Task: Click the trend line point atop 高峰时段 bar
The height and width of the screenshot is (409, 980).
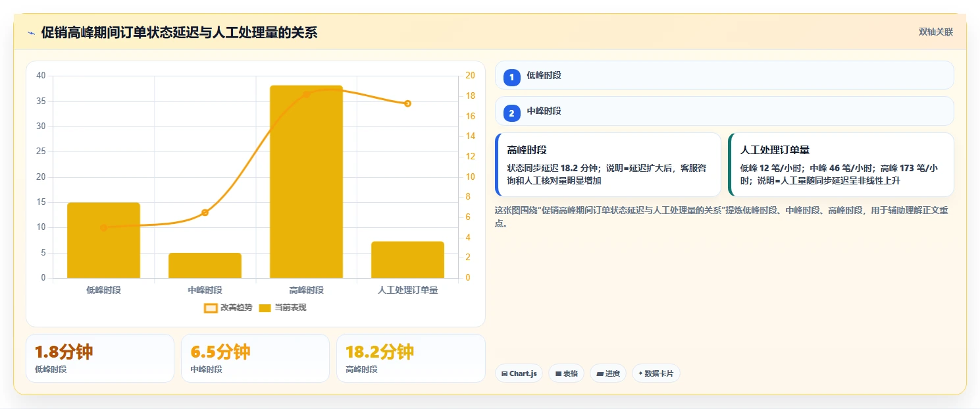Action: click(x=306, y=94)
